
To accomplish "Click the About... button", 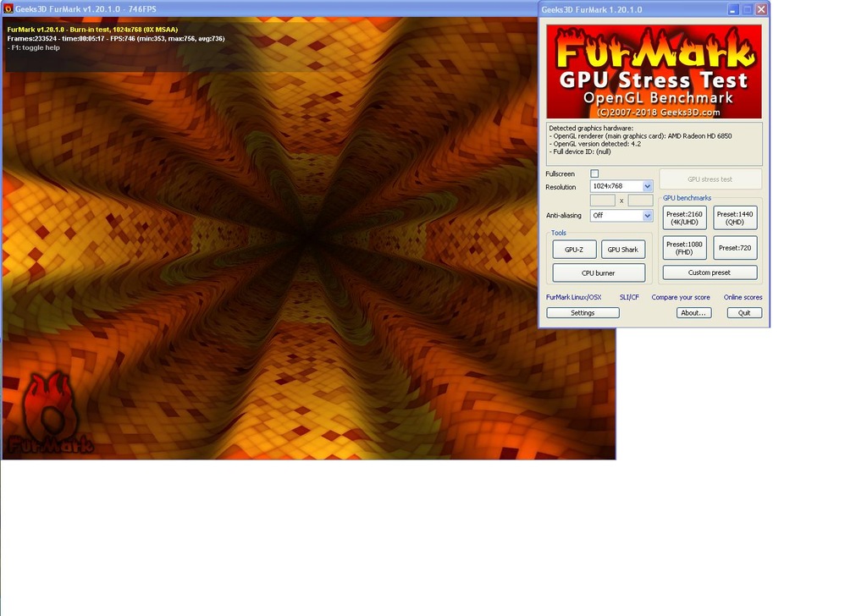I will 694,313.
